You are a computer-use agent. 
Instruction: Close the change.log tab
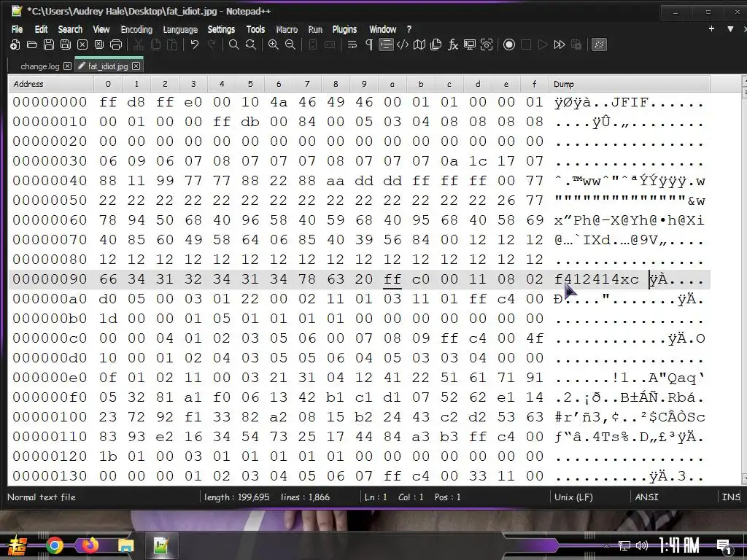(68, 66)
